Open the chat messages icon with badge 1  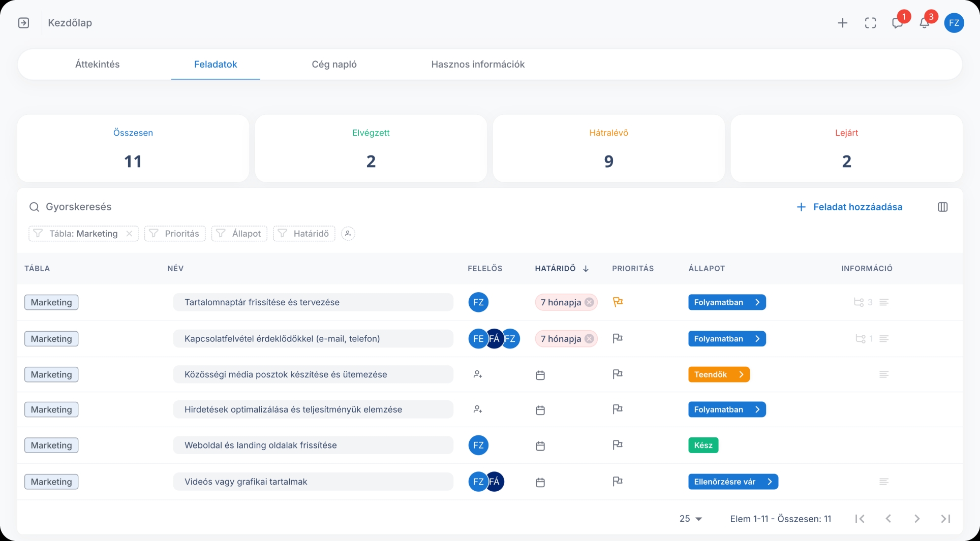coord(898,23)
